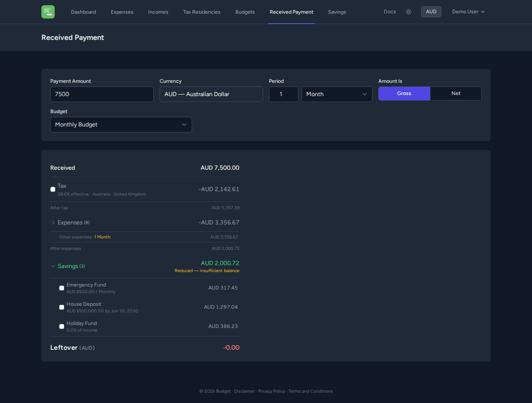Go to the Expenses tab
Screen dimensions: 532x403
(x=122, y=12)
